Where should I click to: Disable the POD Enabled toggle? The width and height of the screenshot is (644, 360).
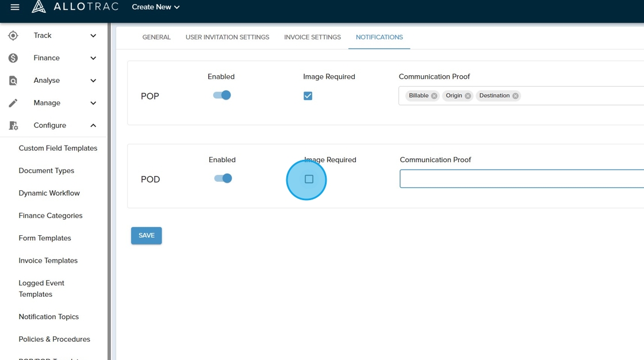[x=223, y=178]
